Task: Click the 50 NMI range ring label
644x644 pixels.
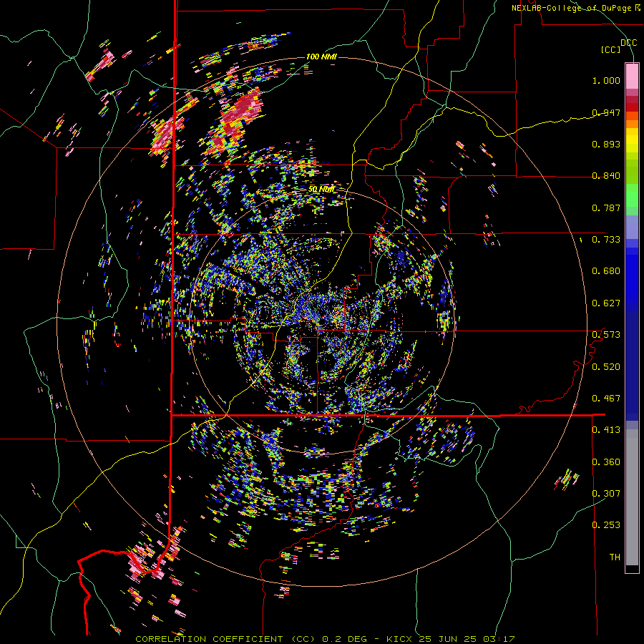Action: [x=321, y=190]
